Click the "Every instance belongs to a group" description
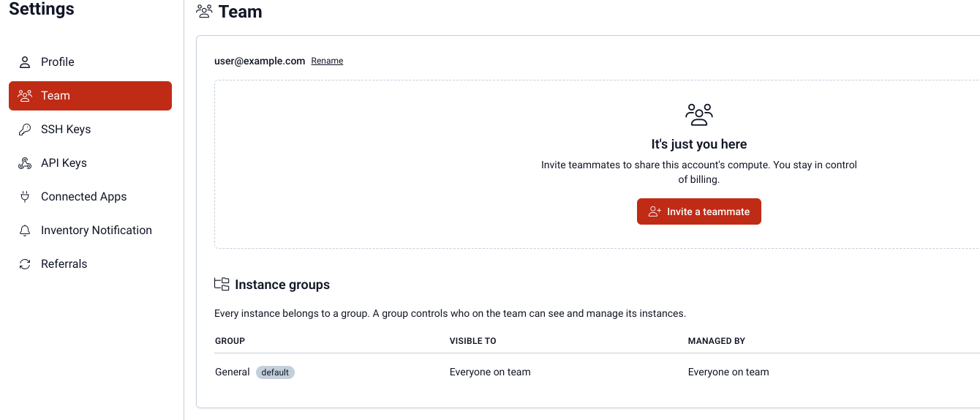This screenshot has width=980, height=420. [x=450, y=313]
